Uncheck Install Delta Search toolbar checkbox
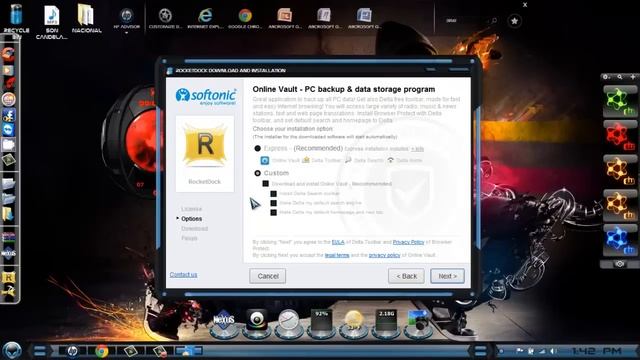Image resolution: width=640 pixels, height=360 pixels. pos(273,193)
